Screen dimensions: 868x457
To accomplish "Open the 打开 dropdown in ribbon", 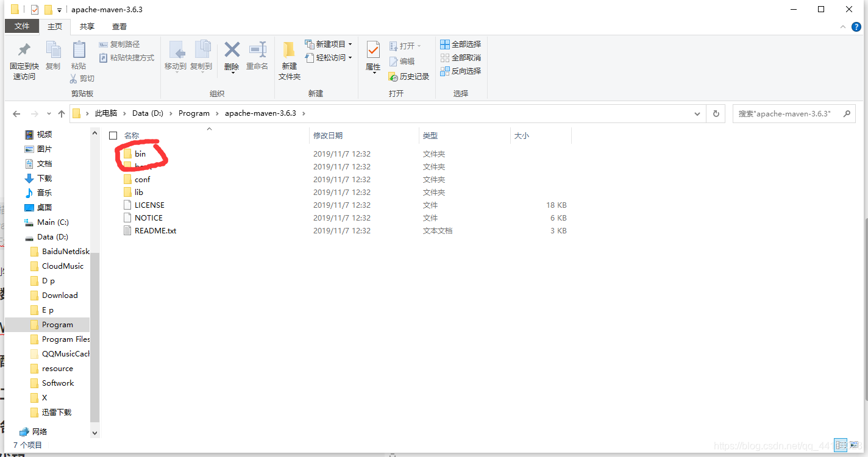I will pyautogui.click(x=405, y=46).
